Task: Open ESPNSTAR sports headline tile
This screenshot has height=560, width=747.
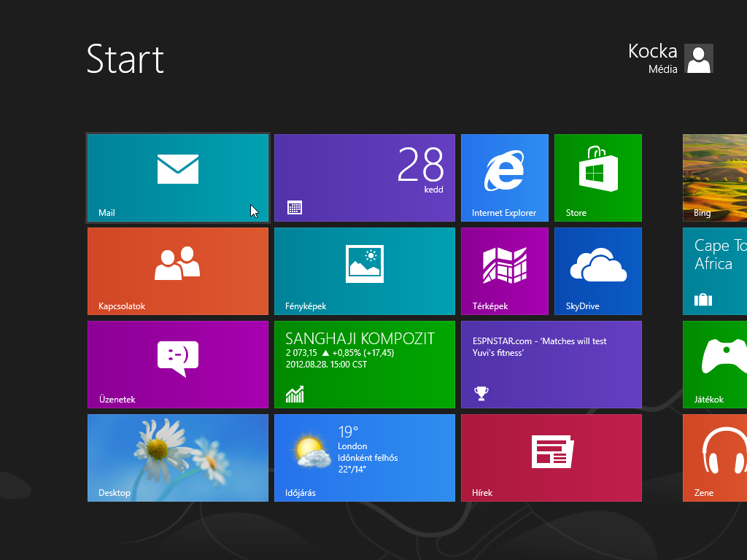Action: click(551, 364)
